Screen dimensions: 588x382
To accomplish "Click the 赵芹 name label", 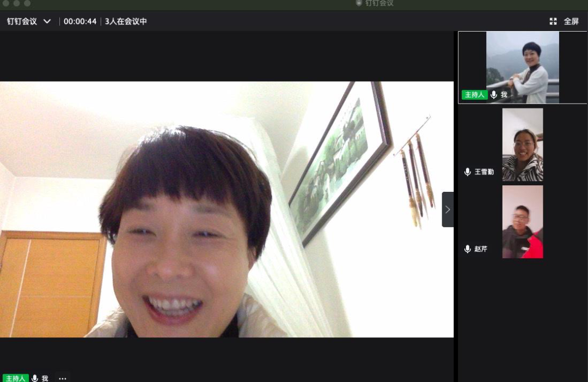I will pos(481,249).
